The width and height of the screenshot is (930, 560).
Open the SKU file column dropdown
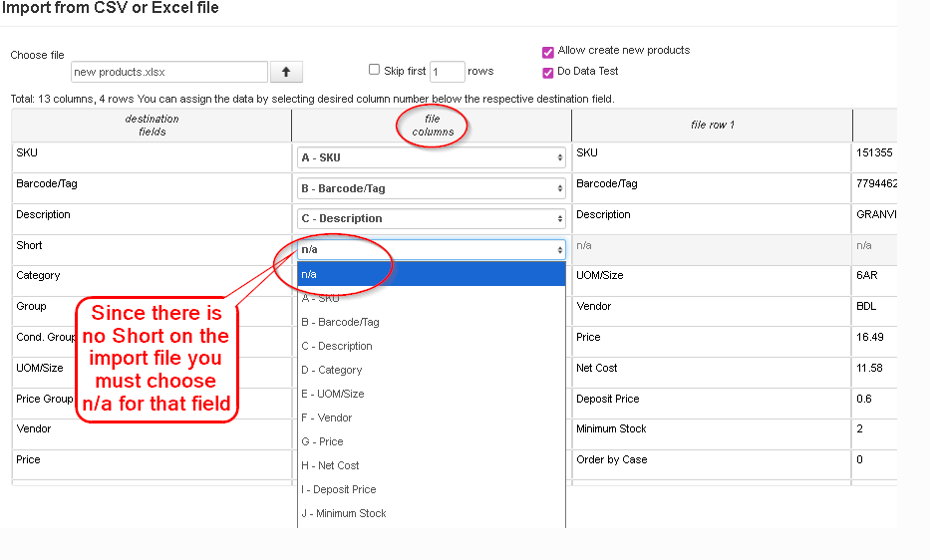coord(432,157)
